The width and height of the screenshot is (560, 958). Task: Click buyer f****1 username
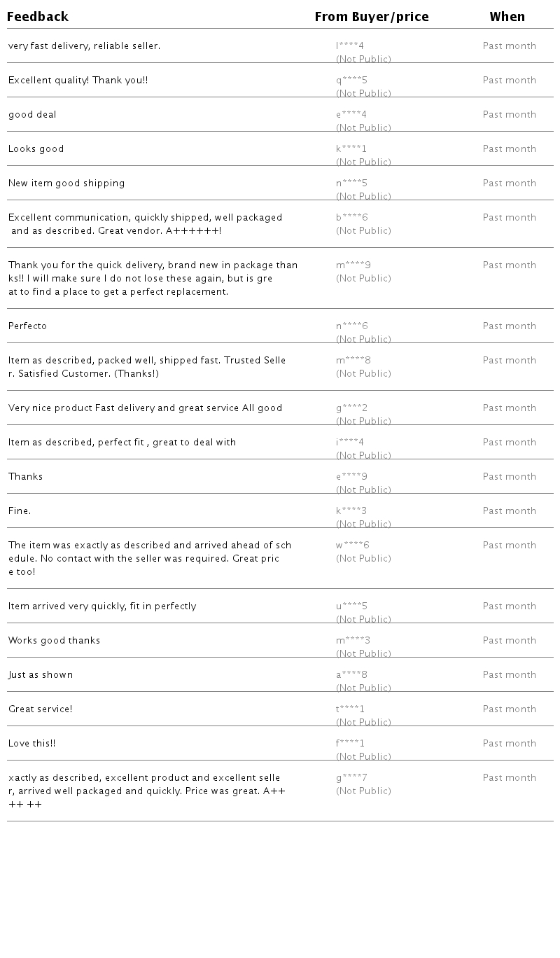(x=350, y=744)
